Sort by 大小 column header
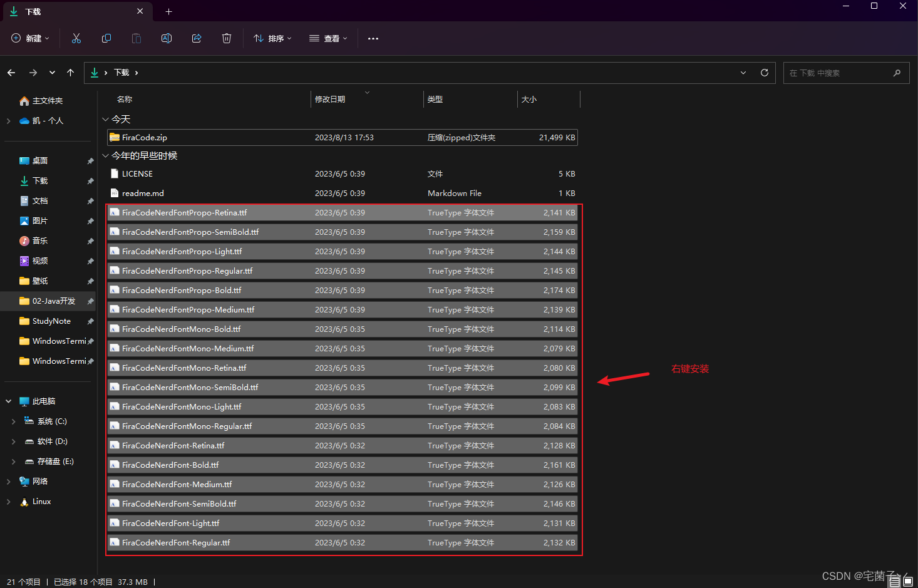Viewport: 918px width, 588px height. click(529, 99)
